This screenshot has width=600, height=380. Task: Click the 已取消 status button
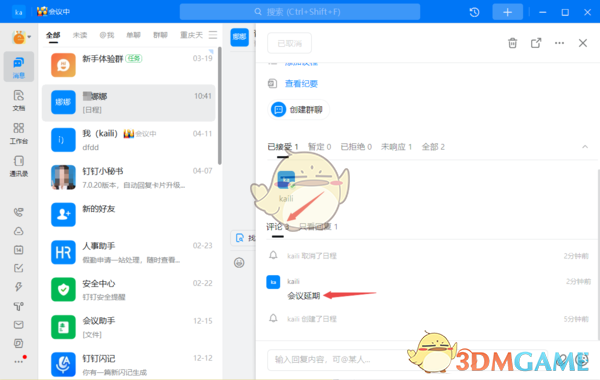[x=289, y=43]
